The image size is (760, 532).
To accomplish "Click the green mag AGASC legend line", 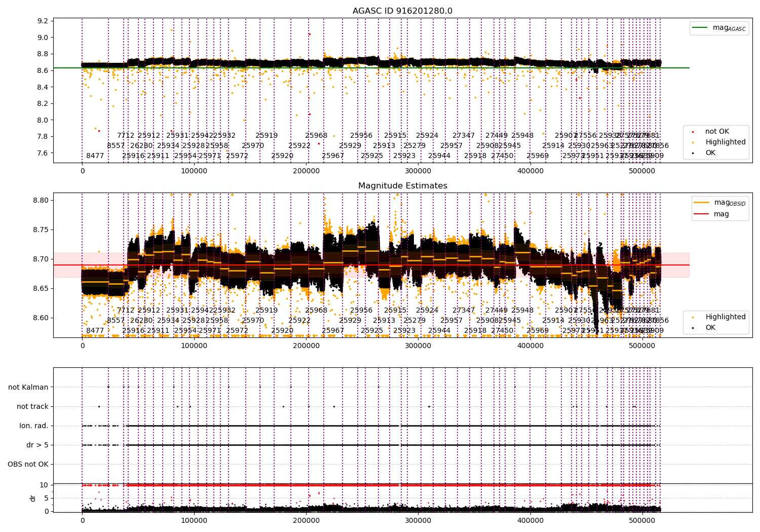I will (x=700, y=28).
